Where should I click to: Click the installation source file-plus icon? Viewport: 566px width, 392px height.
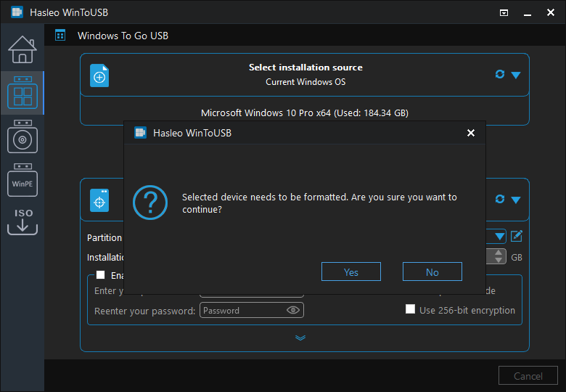click(99, 75)
